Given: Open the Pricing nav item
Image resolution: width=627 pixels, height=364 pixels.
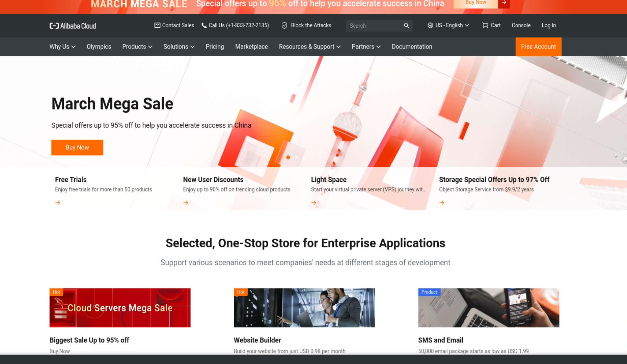Looking at the screenshot, I should tap(215, 47).
